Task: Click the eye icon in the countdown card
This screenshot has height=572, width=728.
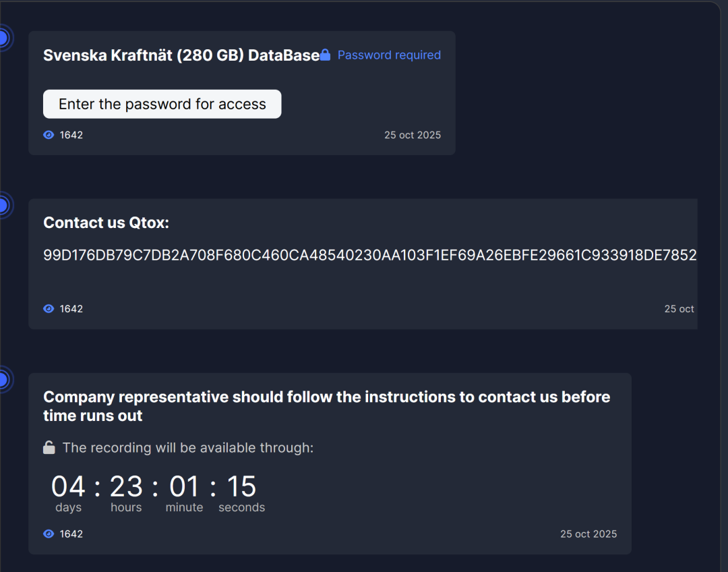Action: (49, 534)
